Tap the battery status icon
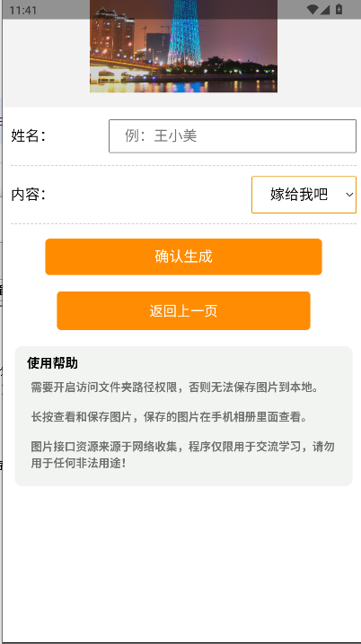This screenshot has width=361, height=644. [339, 9]
